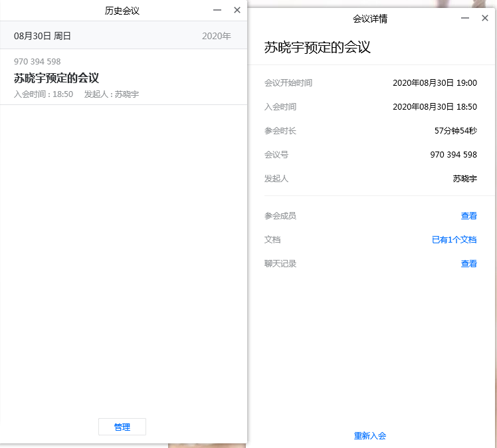Click the 会议详情 title bar text
Viewport: 497px width, 448px height.
coord(370,19)
